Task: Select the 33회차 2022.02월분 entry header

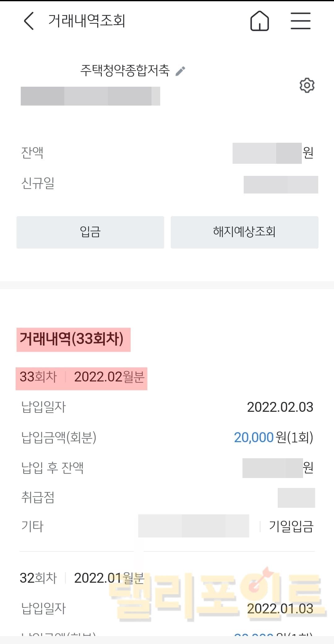Action: (x=82, y=377)
